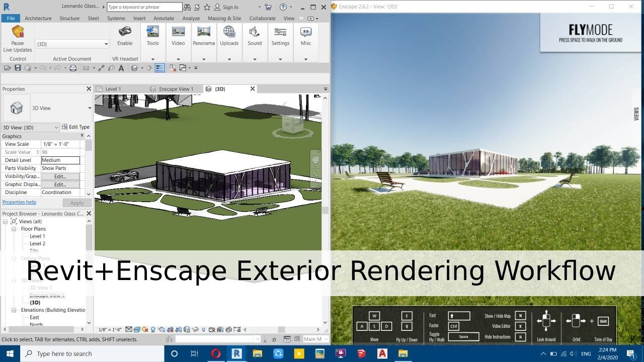Click the Panorama icon in ribbon

click(x=204, y=32)
